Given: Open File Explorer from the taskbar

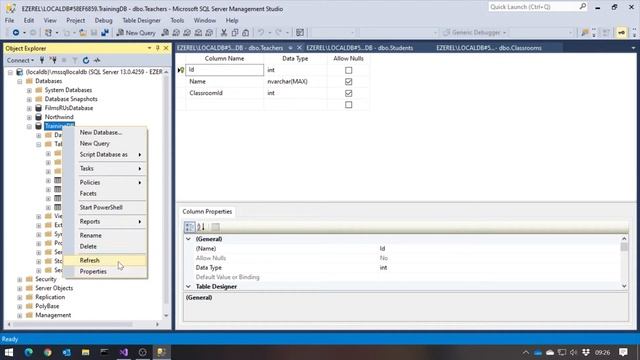Looking at the screenshot, I should point(85,352).
